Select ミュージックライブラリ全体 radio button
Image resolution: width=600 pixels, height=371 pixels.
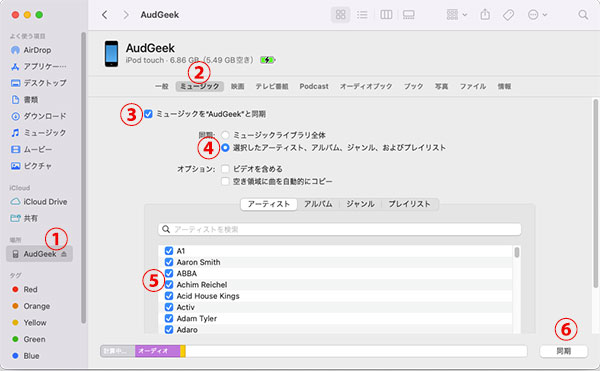[x=225, y=135]
